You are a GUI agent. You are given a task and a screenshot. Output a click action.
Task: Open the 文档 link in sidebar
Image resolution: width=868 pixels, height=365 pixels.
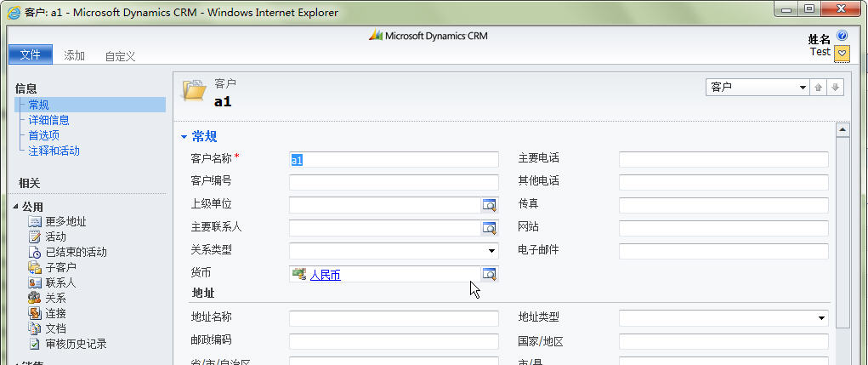[56, 328]
